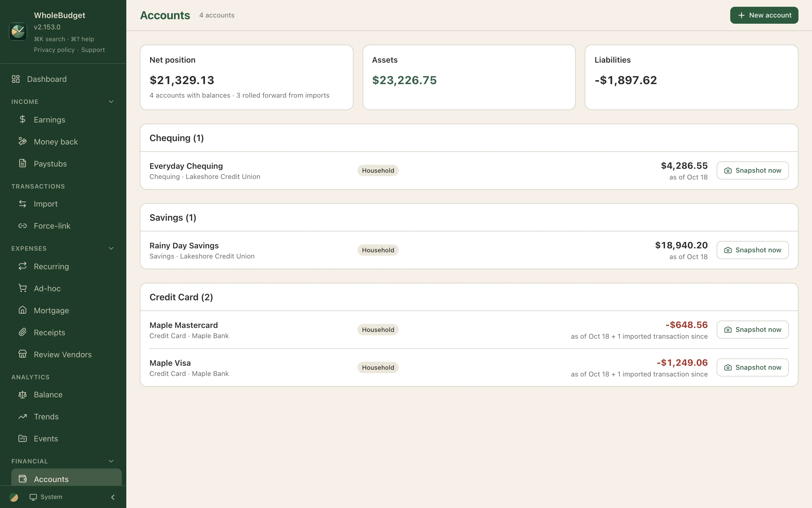Click the Force-link chain icon
Image resolution: width=812 pixels, height=508 pixels.
[23, 226]
